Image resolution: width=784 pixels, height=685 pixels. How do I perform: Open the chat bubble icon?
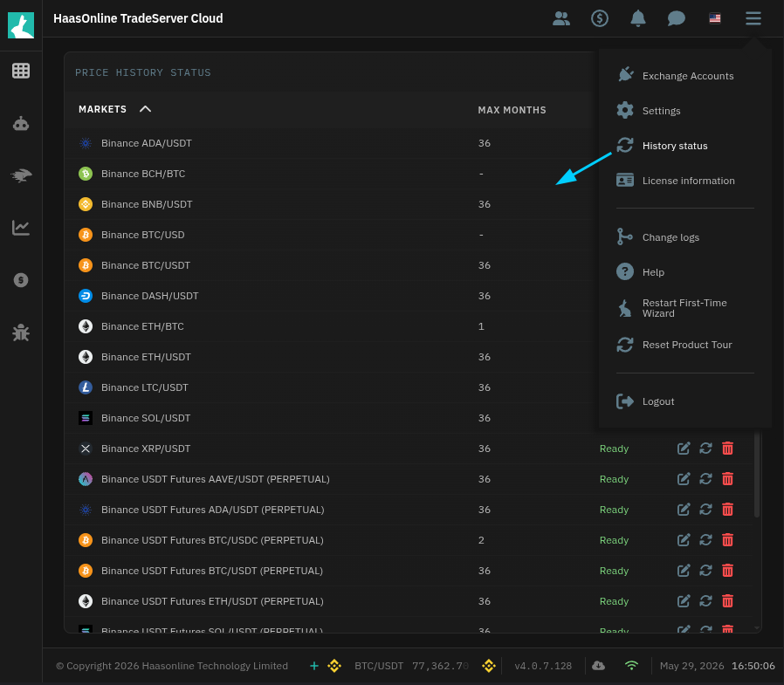[x=676, y=18]
